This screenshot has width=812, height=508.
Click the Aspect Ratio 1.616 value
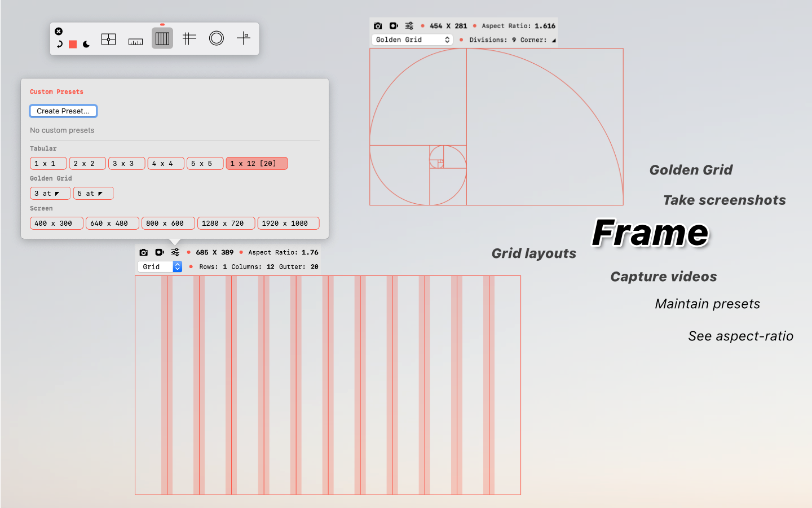545,26
